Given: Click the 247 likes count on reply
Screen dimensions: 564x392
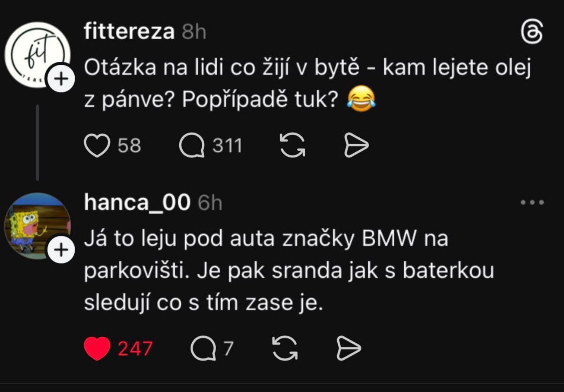Looking at the screenshot, I should click(x=135, y=349).
